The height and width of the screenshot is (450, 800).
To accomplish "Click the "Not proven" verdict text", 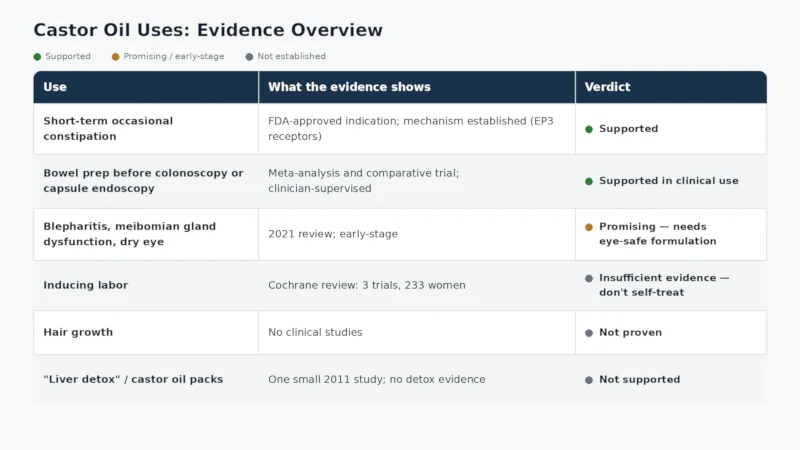I will pyautogui.click(x=630, y=332).
